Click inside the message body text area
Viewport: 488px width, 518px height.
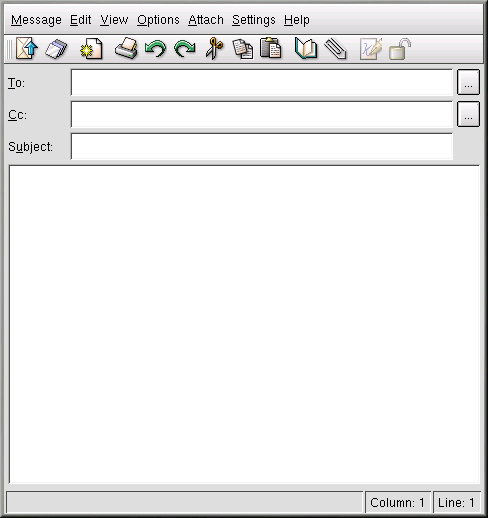pyautogui.click(x=244, y=324)
